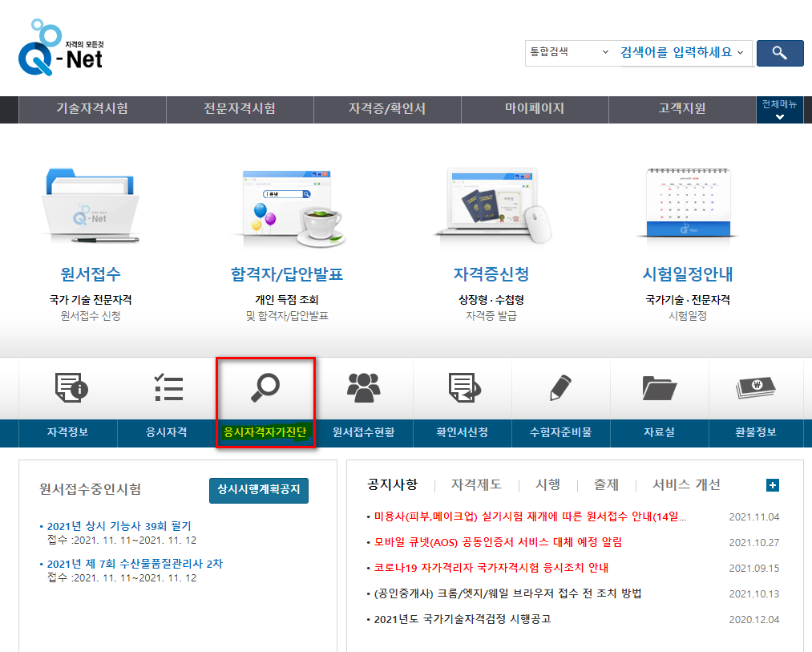812x652 pixels.
Task: Click the 원서접수현황 people icon
Action: tap(364, 387)
